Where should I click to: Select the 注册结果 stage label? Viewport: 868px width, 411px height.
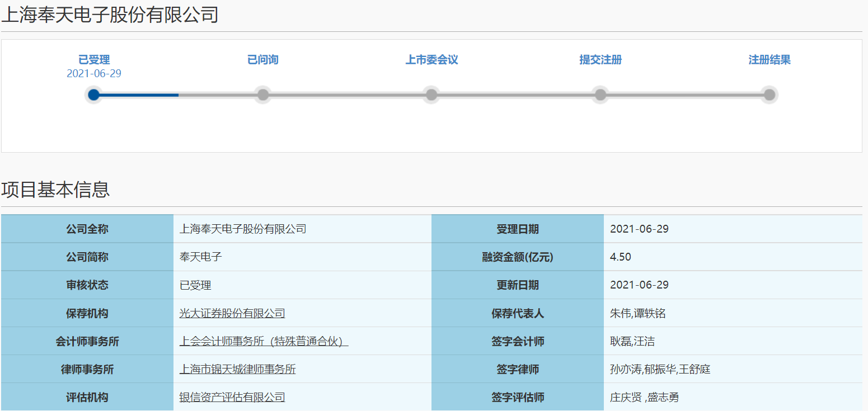pyautogui.click(x=770, y=60)
